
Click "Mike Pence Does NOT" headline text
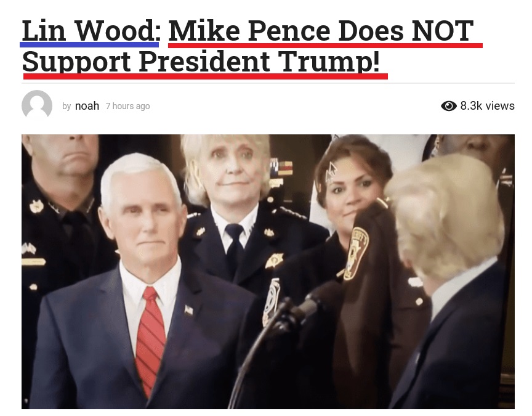point(321,31)
